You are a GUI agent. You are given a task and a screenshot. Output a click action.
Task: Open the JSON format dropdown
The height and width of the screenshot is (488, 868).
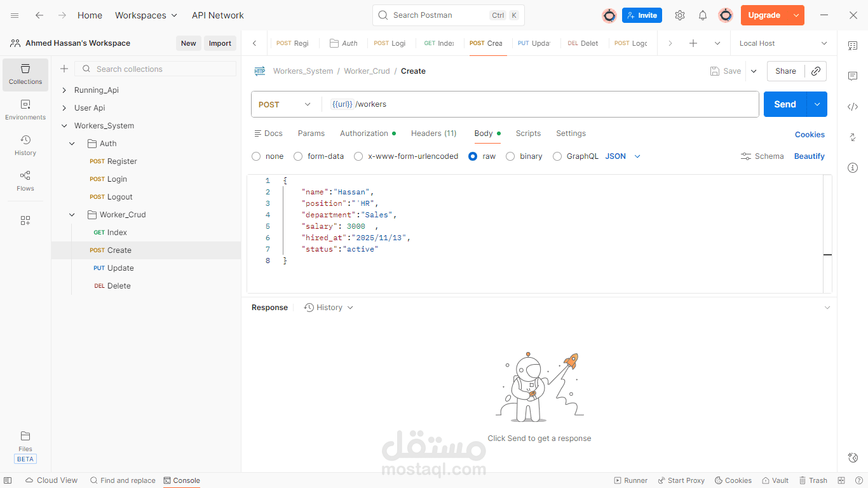623,156
